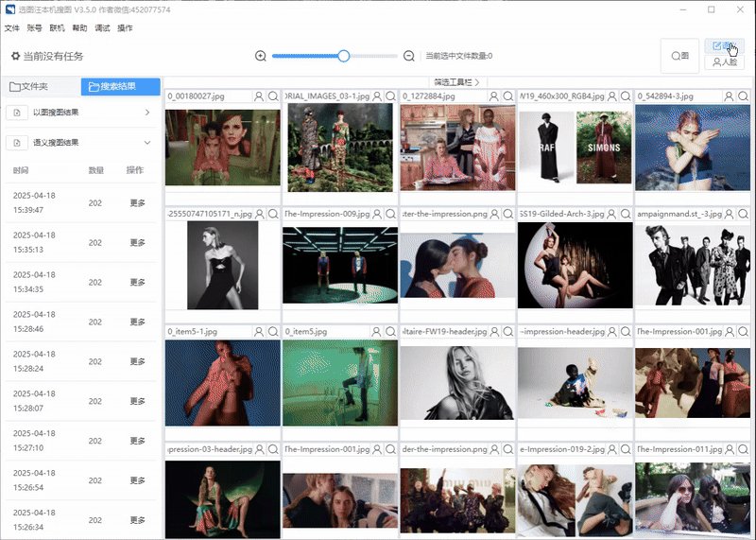Click magnifier icon on W19_460x300_RGB4.jpg
756x540 pixels.
coord(626,96)
